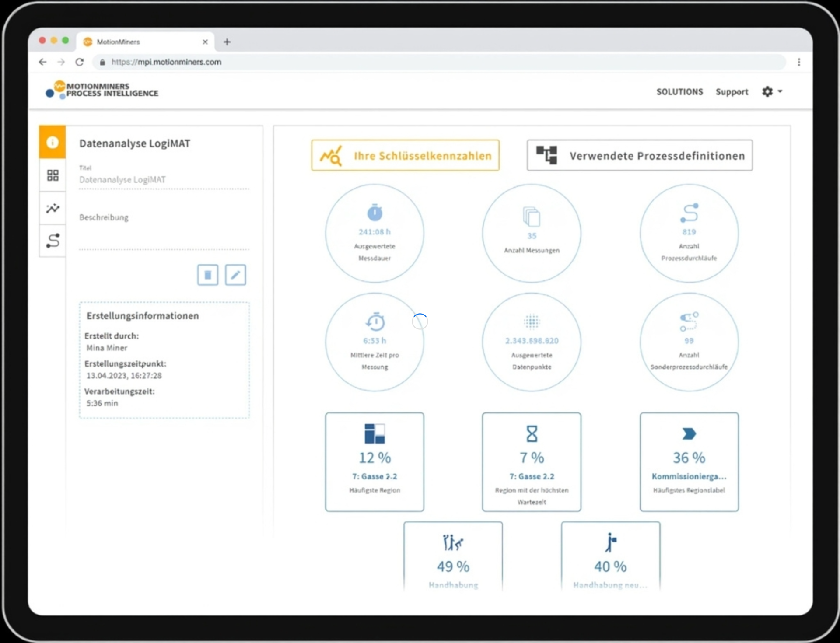Screen dimensions: 840x643
Task: Select the MotionMiners browser tab
Action: (x=145, y=42)
